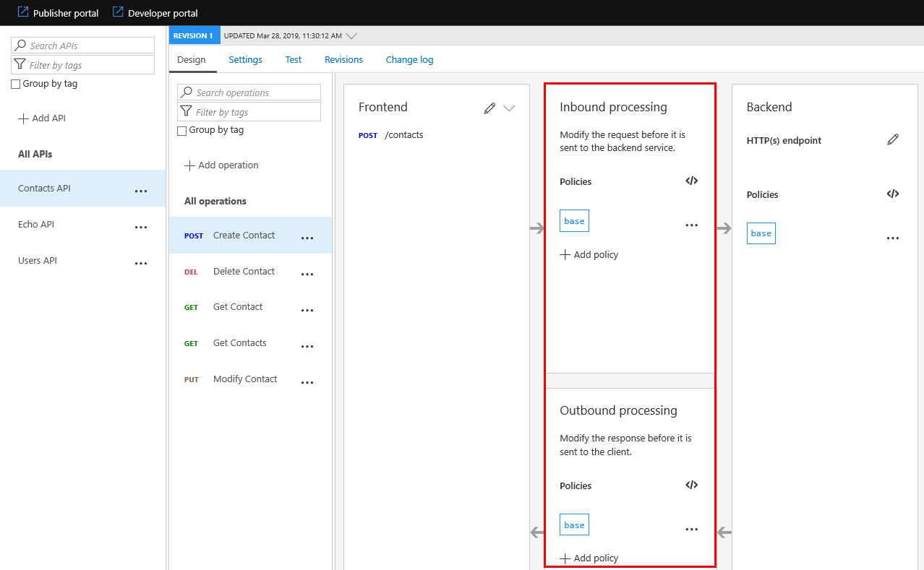Screen dimensions: 924x570
Task: Open Delete Contact ellipsis menu
Action: (307, 275)
